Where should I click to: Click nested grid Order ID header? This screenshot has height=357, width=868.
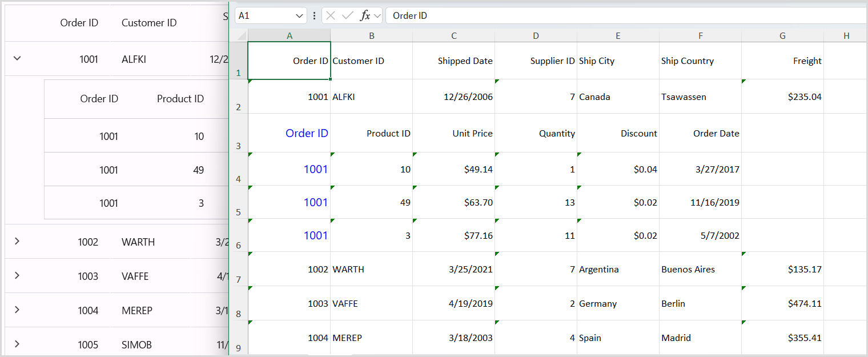pos(99,99)
